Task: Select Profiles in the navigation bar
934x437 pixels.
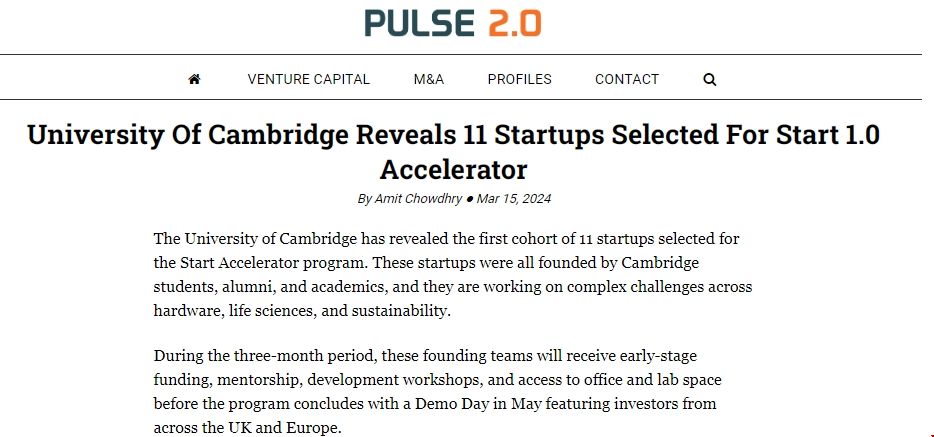Action: coord(520,79)
